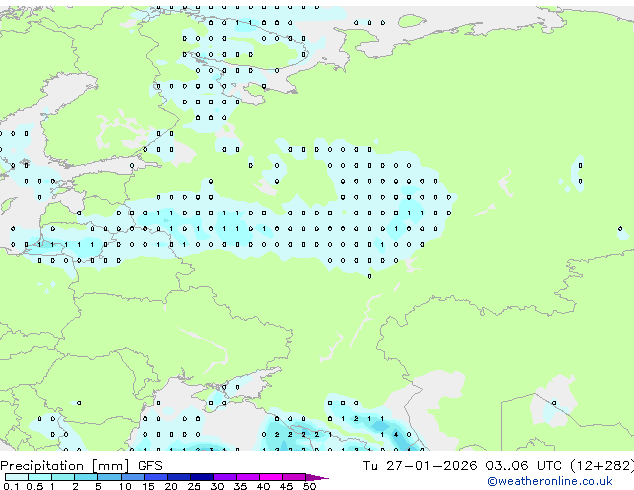Select the legend swatch between 2 and 5
Viewport: 634px width, 490px height.
pos(86,477)
